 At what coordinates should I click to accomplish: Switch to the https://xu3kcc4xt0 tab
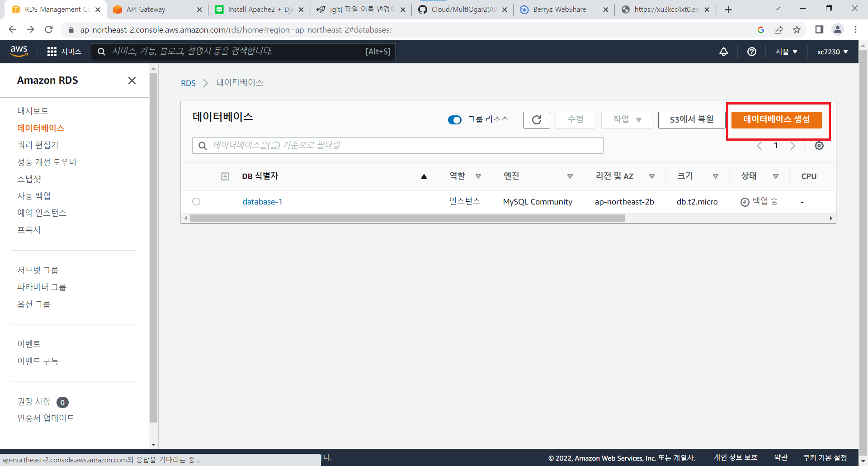(x=665, y=10)
